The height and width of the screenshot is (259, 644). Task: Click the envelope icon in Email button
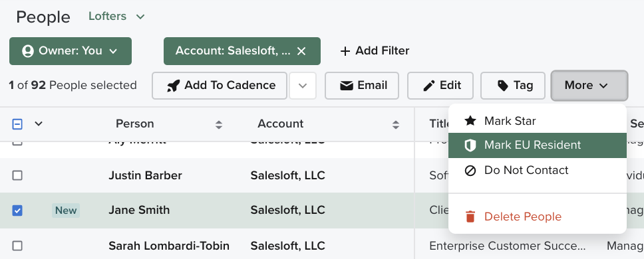pos(346,86)
